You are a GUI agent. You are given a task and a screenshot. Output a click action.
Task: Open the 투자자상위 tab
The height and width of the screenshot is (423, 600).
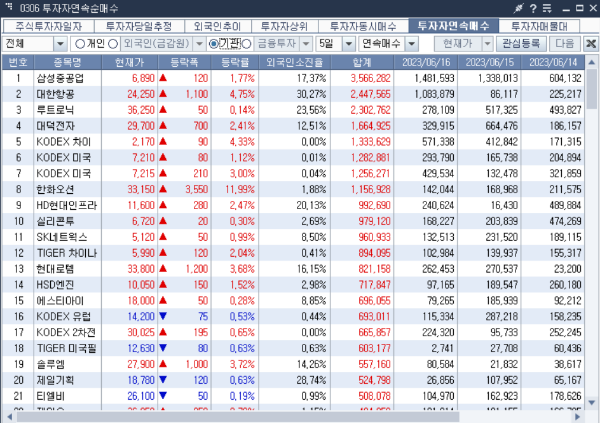click(x=284, y=26)
